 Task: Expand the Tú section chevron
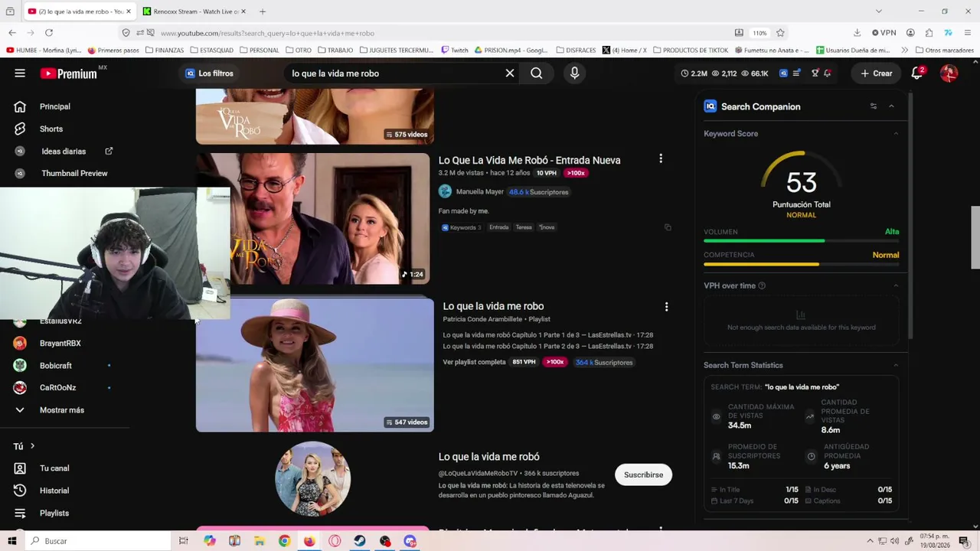32,446
